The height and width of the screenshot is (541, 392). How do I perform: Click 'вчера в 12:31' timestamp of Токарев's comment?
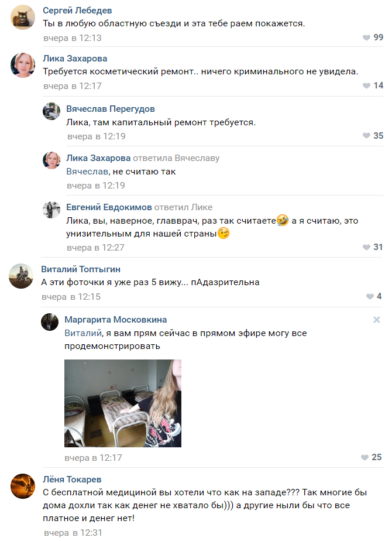73,533
